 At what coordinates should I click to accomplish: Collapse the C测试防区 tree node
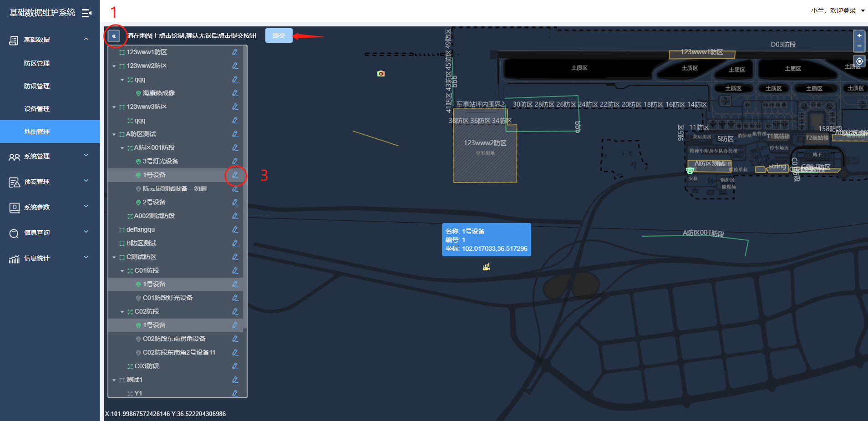click(114, 257)
